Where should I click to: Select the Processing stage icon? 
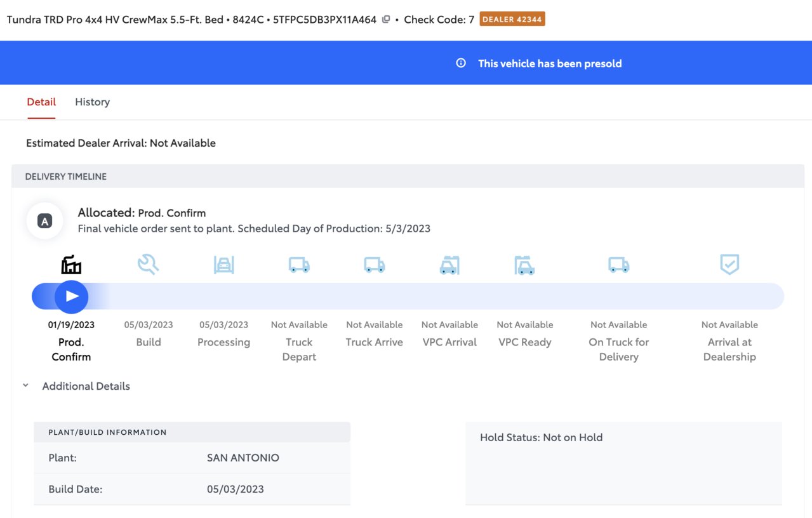click(x=223, y=265)
